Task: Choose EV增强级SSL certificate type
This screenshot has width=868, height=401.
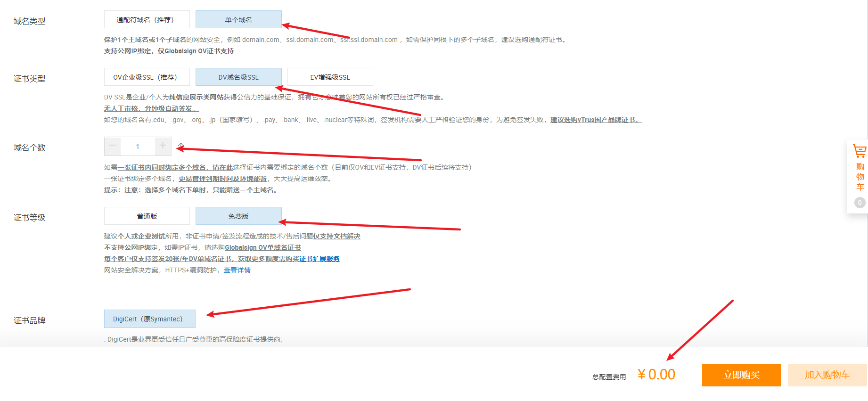Action: [330, 77]
